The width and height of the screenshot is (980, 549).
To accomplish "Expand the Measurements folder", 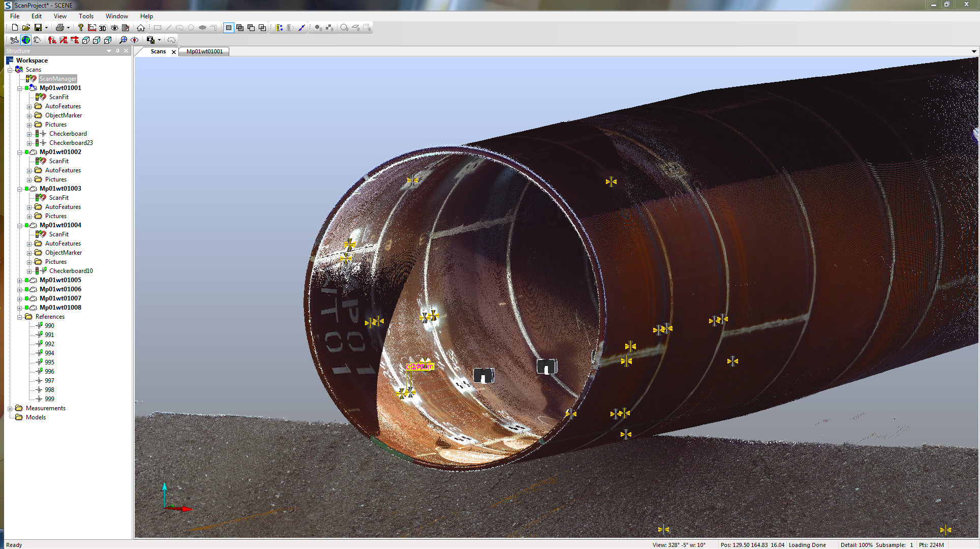I will point(10,408).
